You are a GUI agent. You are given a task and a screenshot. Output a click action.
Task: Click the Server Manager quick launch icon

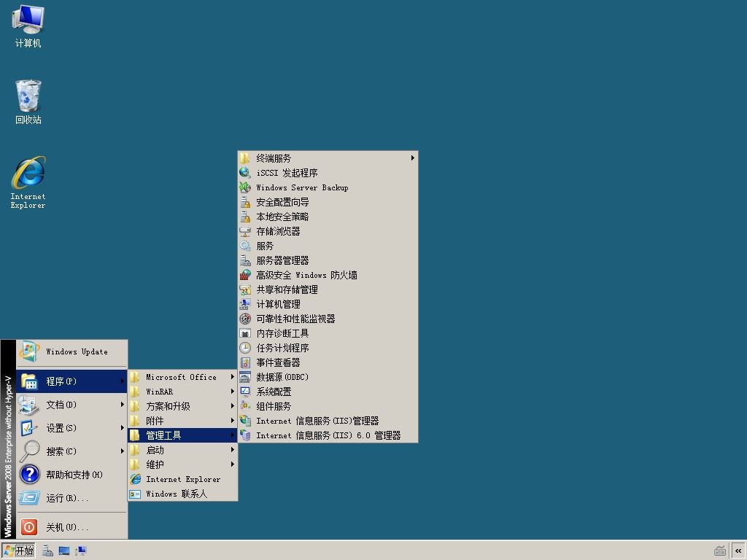(x=47, y=551)
